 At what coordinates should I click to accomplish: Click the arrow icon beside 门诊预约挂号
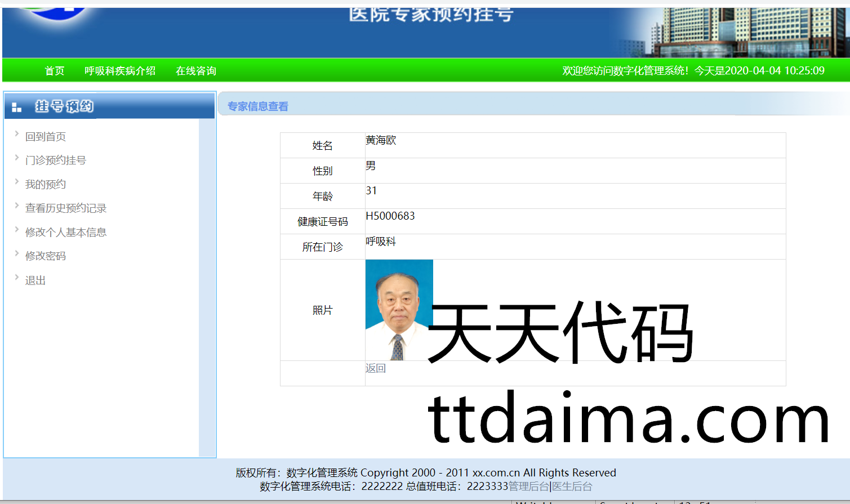point(17,158)
